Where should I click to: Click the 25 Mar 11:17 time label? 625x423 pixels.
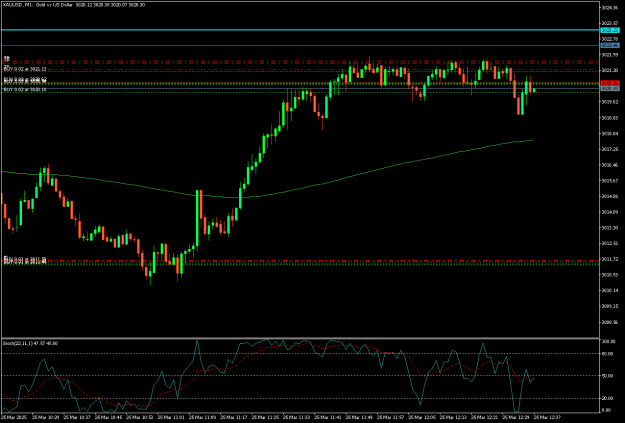[x=235, y=417]
